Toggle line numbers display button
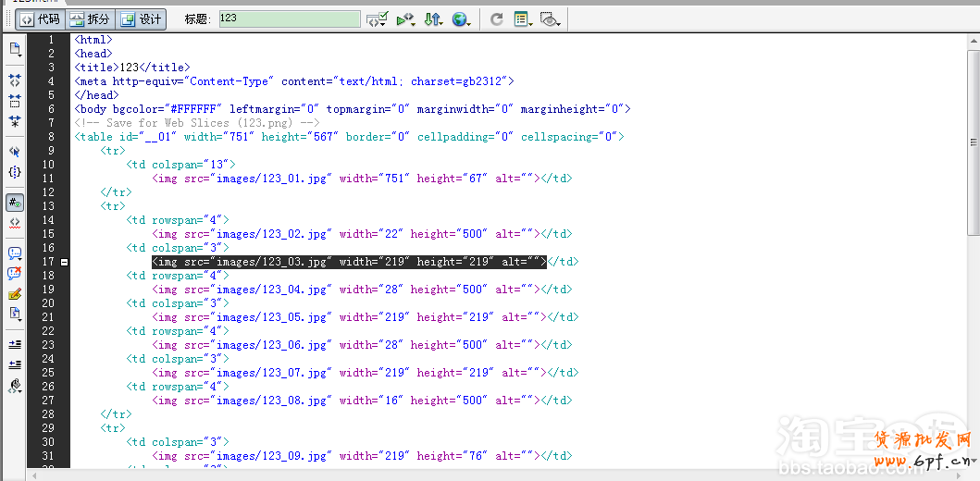The width and height of the screenshot is (980, 481). coord(15,202)
